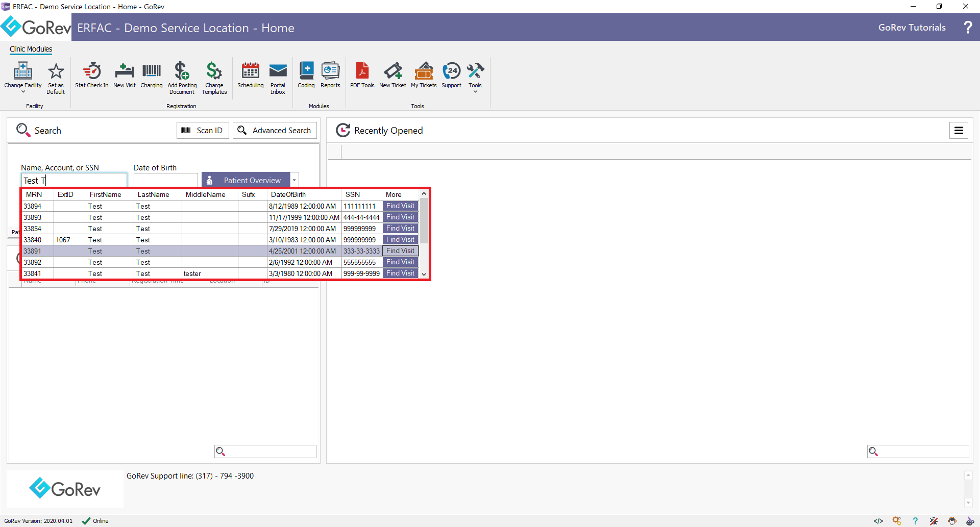This screenshot has height=527, width=980.
Task: Click results list scroll up arrow
Action: [x=424, y=194]
